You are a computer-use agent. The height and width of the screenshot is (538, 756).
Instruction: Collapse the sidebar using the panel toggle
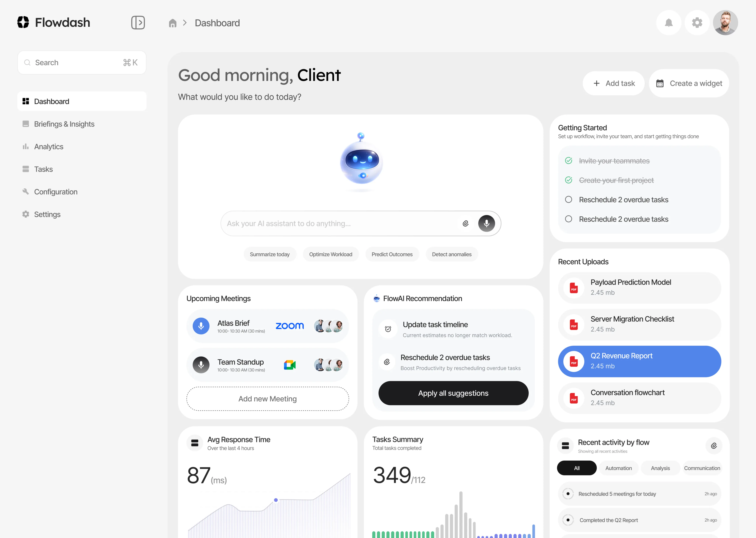138,23
